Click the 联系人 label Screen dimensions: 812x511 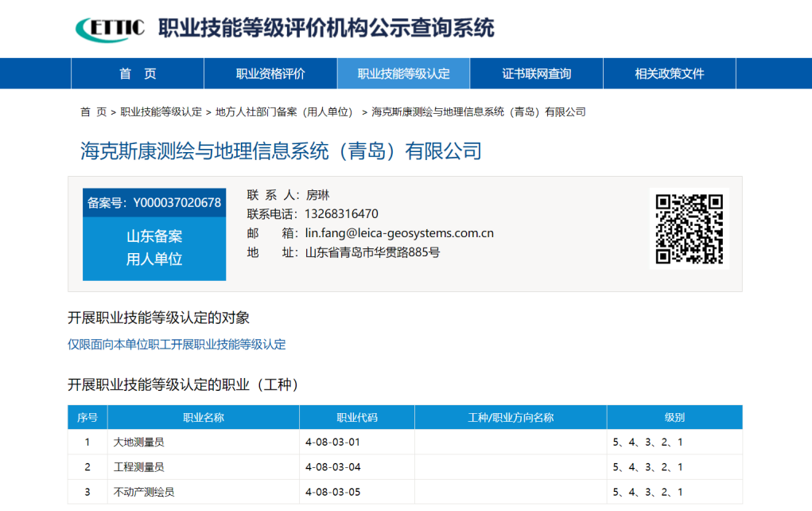[273, 195]
